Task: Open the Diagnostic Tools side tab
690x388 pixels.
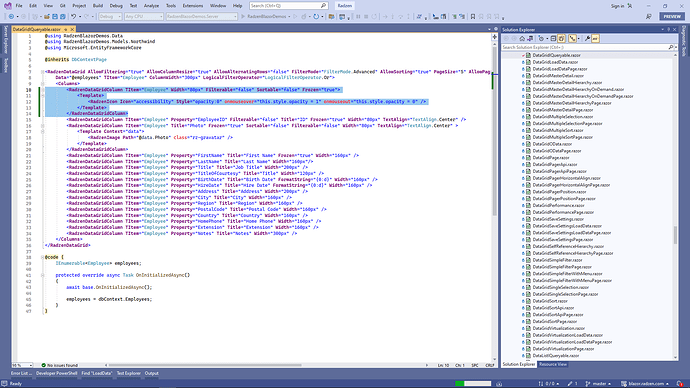Action: point(684,41)
